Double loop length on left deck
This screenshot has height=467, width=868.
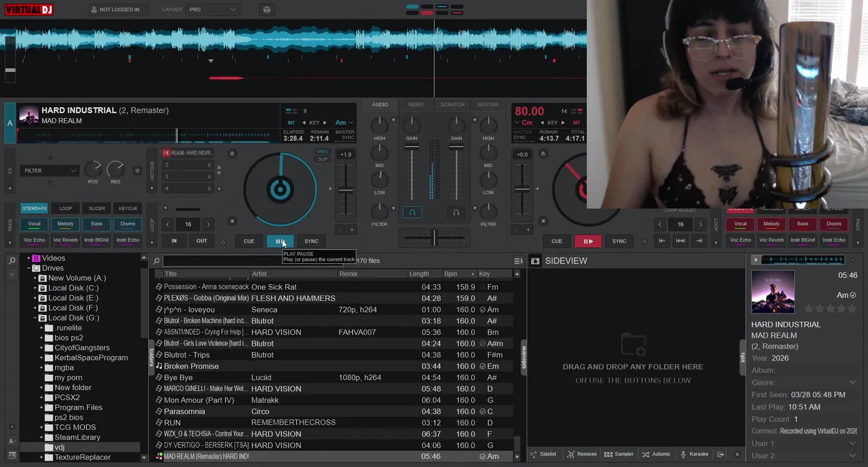point(208,224)
